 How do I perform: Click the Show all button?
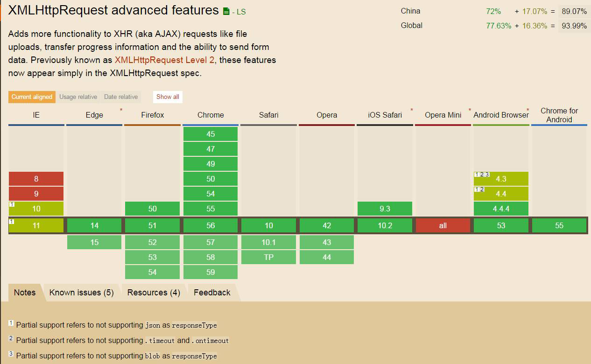point(168,97)
